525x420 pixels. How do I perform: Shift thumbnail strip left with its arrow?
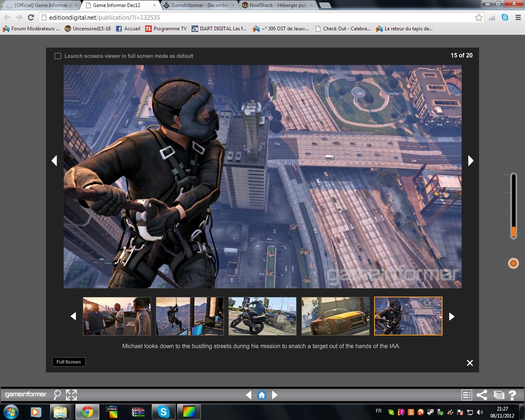[x=73, y=316]
